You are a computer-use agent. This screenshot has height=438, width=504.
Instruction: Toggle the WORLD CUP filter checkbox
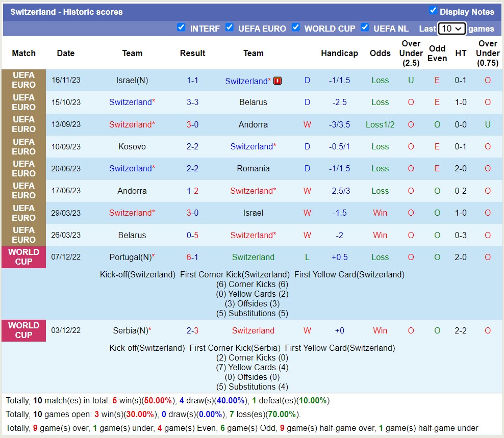(296, 28)
